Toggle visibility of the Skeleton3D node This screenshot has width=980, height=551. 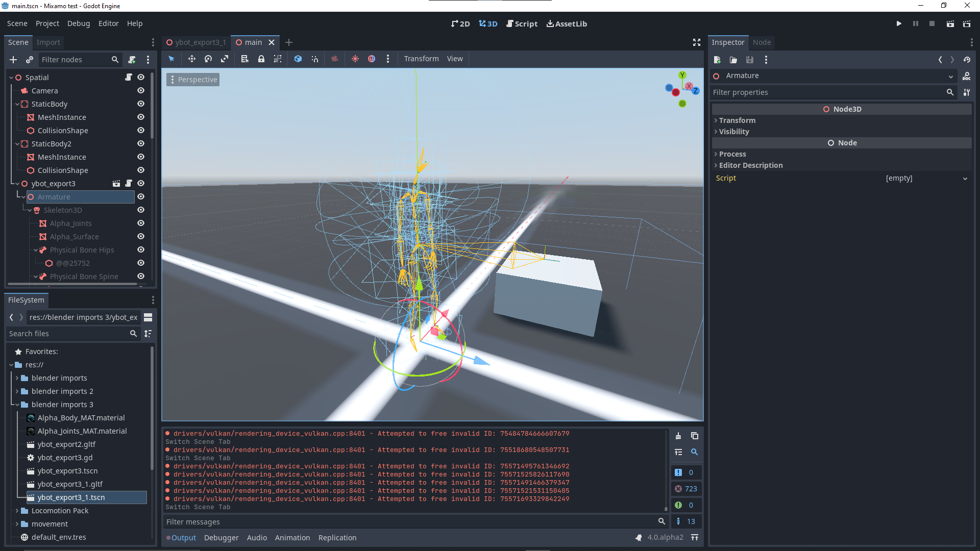141,210
